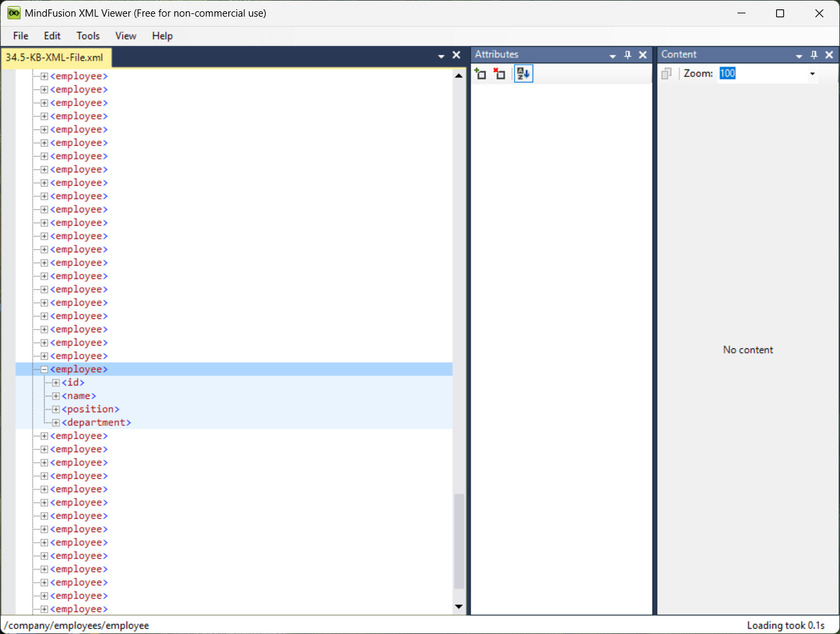Open the Help menu
The width and height of the screenshot is (840, 634).
[x=162, y=36]
